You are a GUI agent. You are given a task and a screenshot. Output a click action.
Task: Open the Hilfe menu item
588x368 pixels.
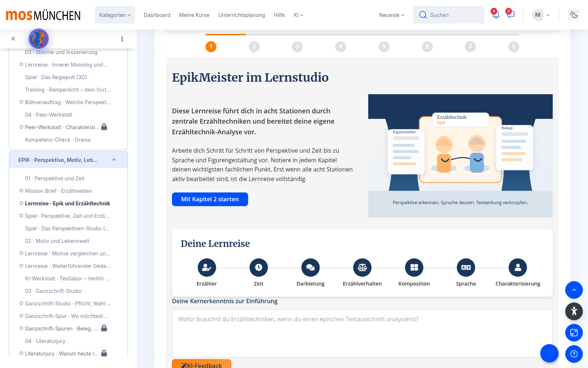click(279, 15)
